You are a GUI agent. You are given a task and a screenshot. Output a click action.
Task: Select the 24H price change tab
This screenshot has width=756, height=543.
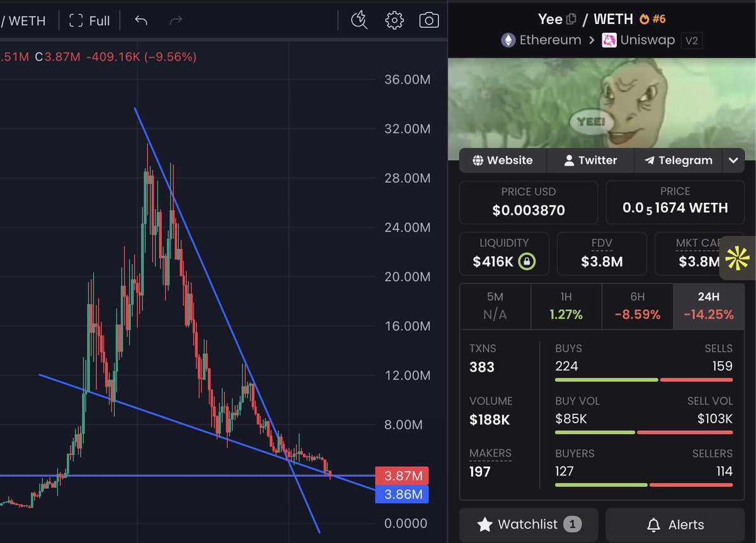tap(708, 305)
